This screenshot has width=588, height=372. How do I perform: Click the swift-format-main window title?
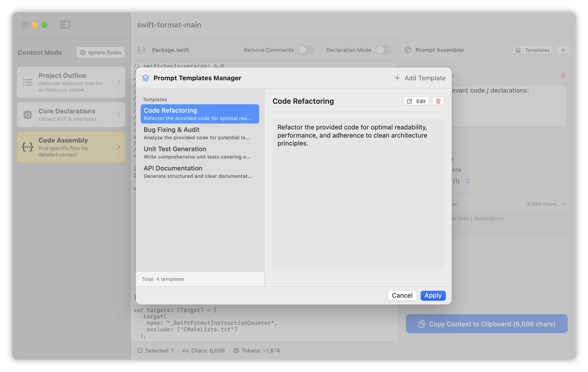(x=169, y=25)
